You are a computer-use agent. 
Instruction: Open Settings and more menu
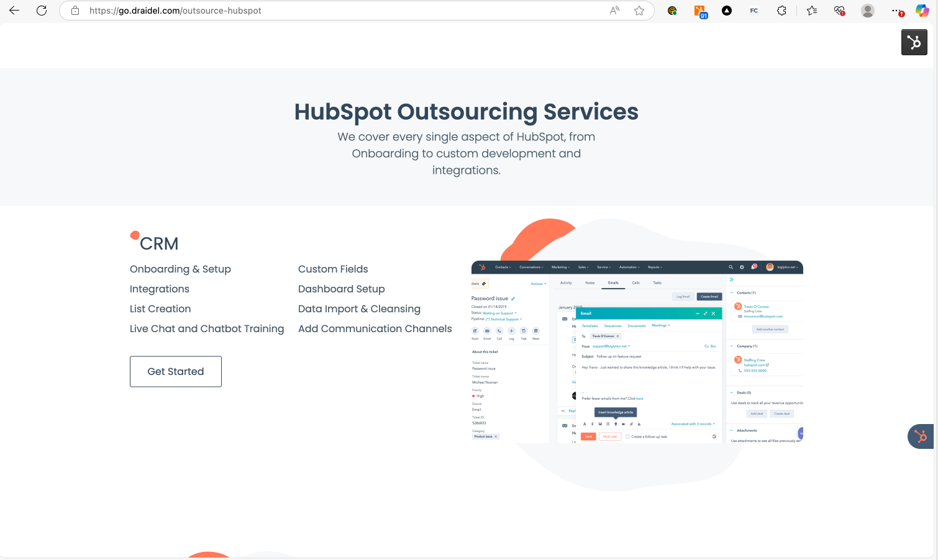click(896, 11)
